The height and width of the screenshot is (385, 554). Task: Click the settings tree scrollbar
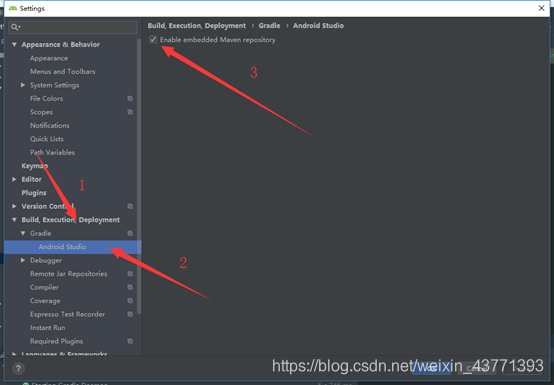point(139,177)
